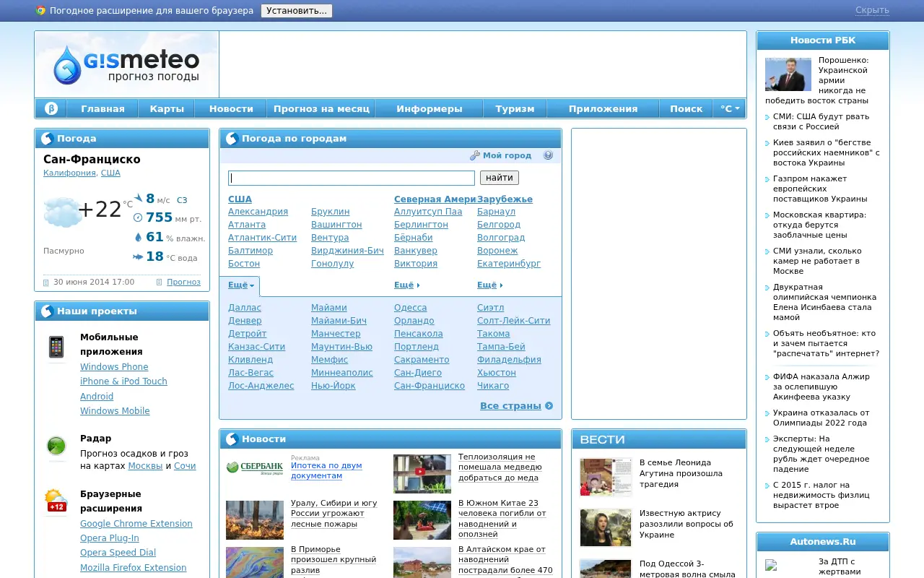Open Известную актрису news thumbnail

click(x=606, y=527)
